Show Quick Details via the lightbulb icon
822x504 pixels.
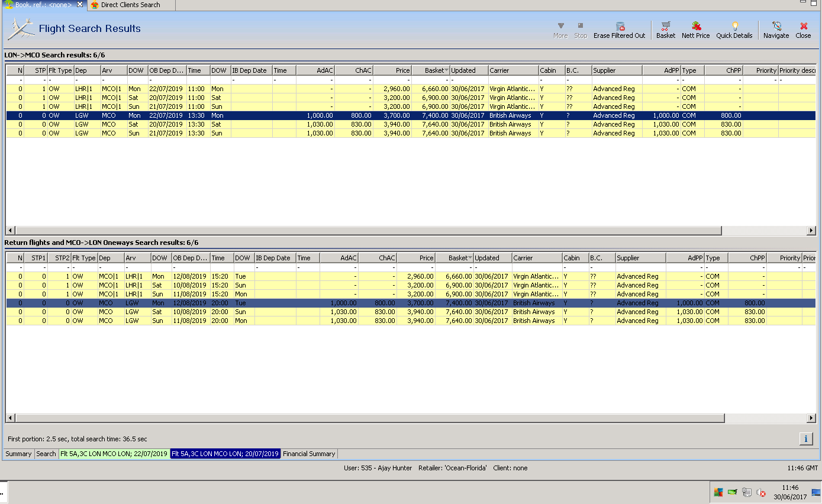coord(734,26)
